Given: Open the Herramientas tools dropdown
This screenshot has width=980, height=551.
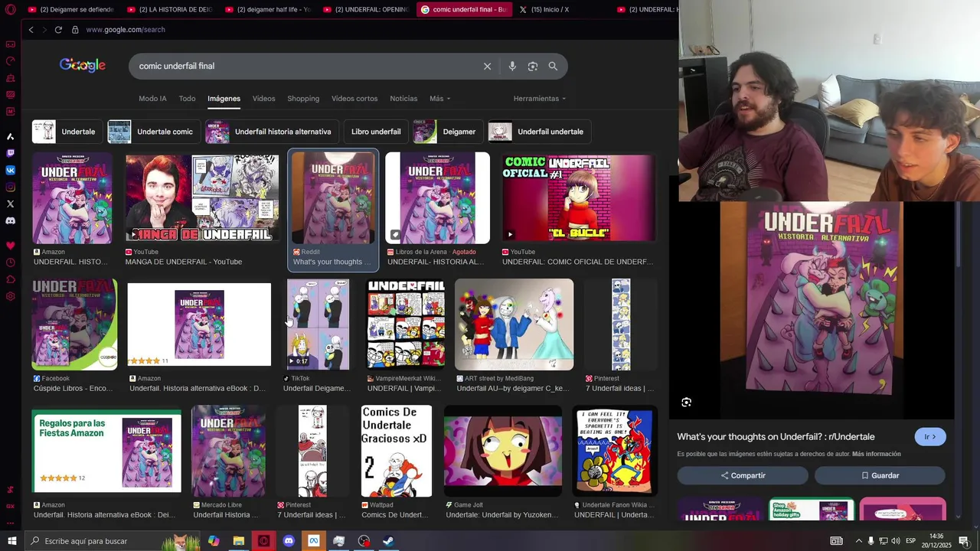Looking at the screenshot, I should click(540, 99).
